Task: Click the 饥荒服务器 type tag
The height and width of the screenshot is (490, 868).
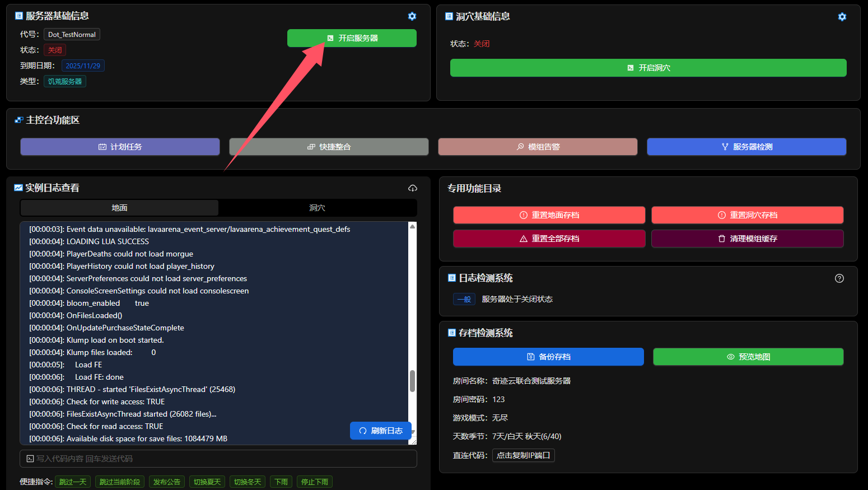Action: 65,81
